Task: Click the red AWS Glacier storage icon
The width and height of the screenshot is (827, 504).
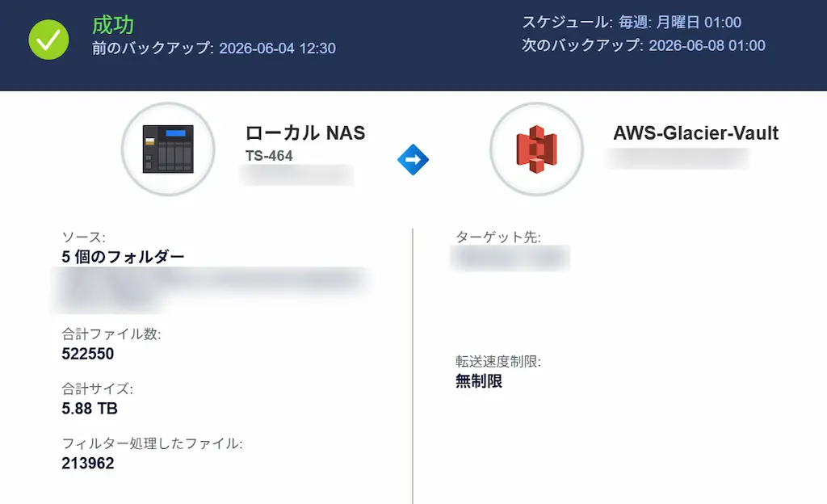Action: coord(536,149)
